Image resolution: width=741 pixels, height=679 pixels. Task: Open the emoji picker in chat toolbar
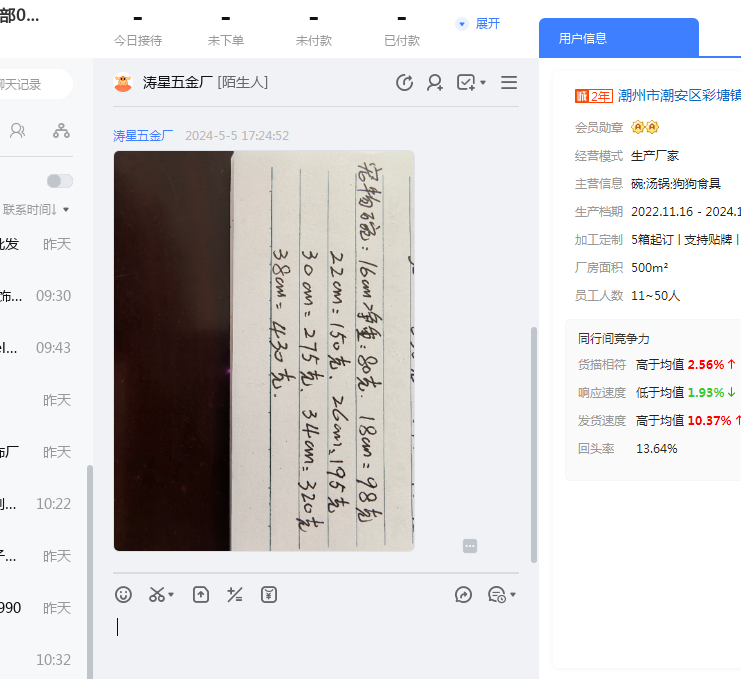123,595
